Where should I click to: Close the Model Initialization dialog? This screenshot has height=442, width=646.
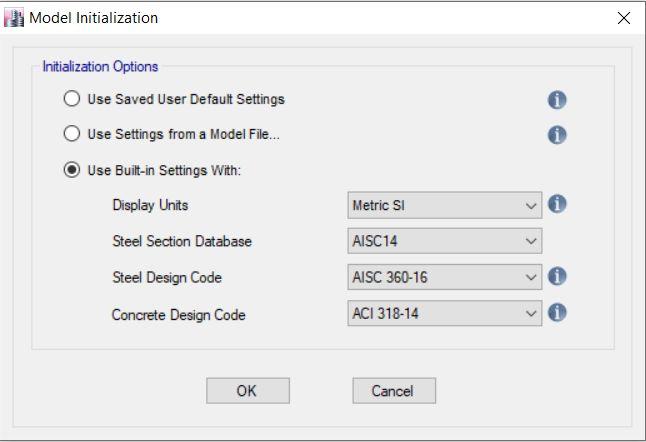624,18
